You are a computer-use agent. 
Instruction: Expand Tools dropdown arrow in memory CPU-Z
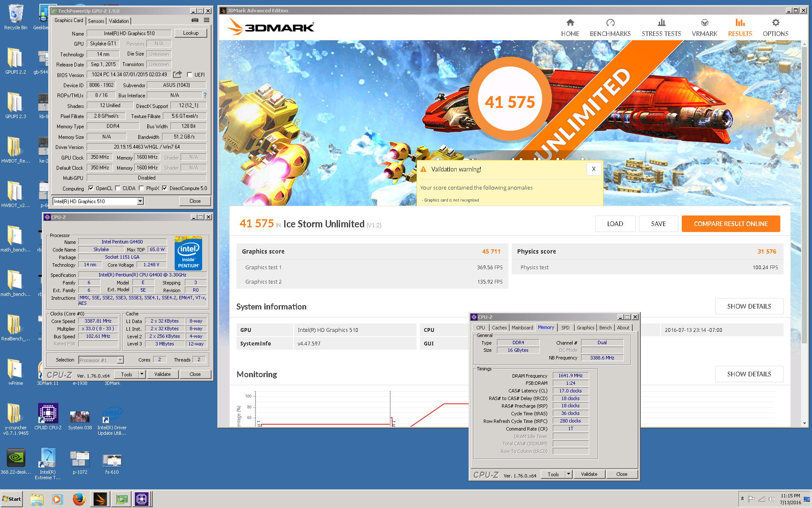[569, 474]
